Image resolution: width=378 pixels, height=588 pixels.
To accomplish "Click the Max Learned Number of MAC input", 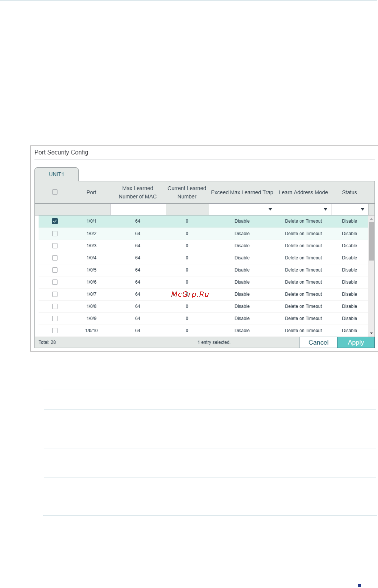I will pos(138,209).
